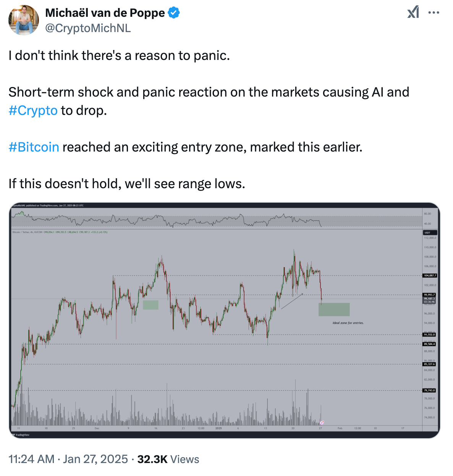Click the USDT currency label on chart

click(x=428, y=232)
